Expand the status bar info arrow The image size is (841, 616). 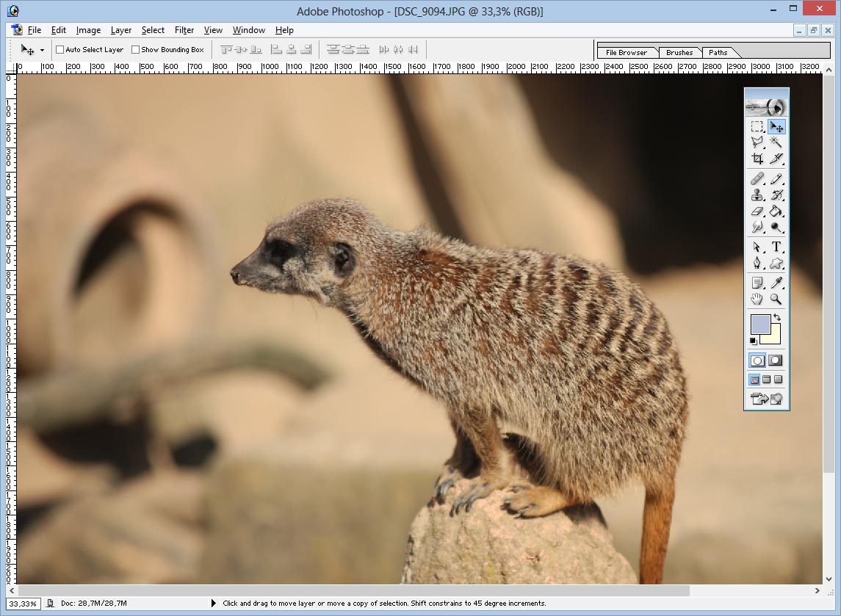[214, 604]
